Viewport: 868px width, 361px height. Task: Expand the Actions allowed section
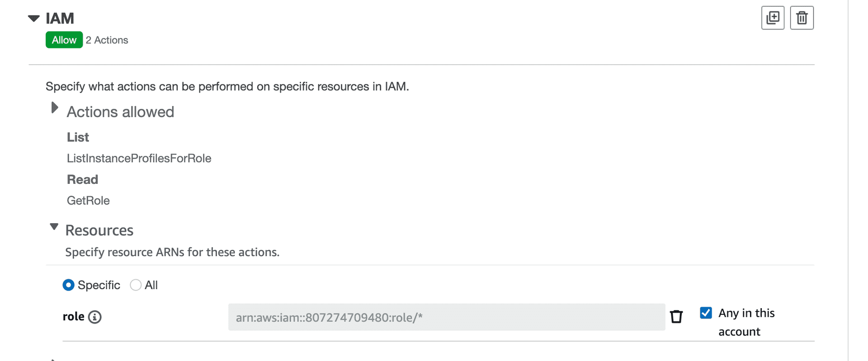click(x=54, y=108)
